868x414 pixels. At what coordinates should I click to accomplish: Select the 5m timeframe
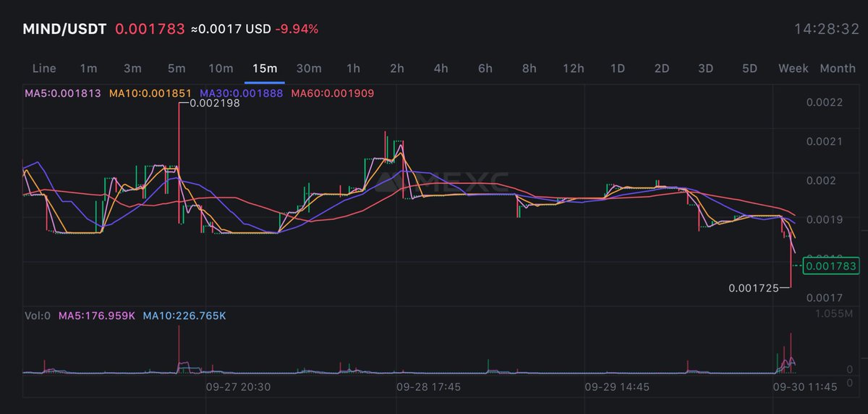coord(176,68)
